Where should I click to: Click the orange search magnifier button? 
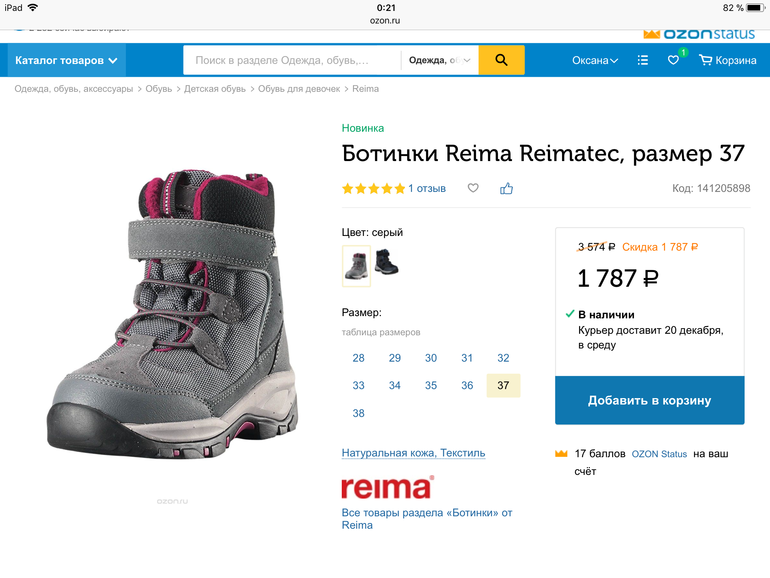[x=501, y=61]
